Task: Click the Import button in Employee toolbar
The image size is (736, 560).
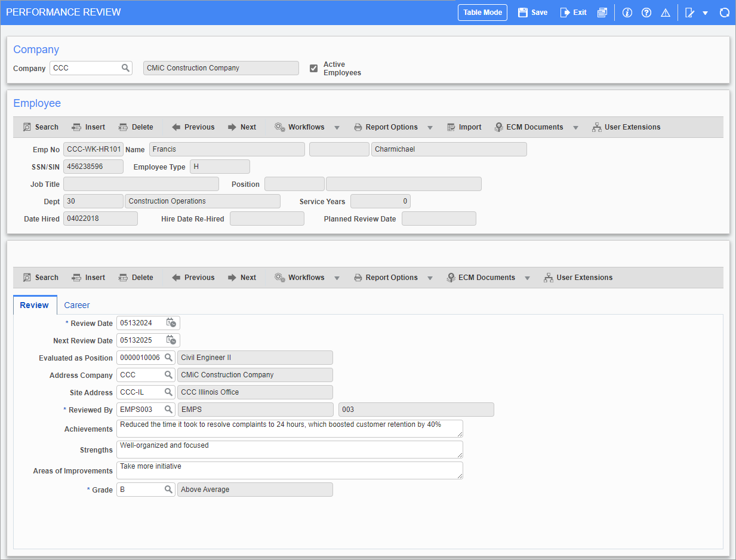Action: tap(464, 127)
